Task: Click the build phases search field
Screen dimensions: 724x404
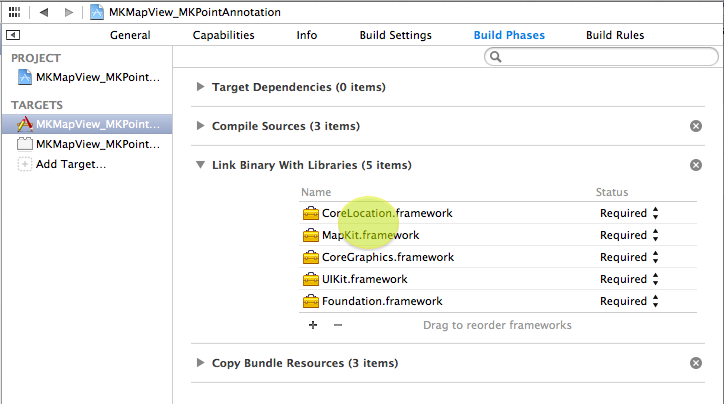Action: click(600, 58)
